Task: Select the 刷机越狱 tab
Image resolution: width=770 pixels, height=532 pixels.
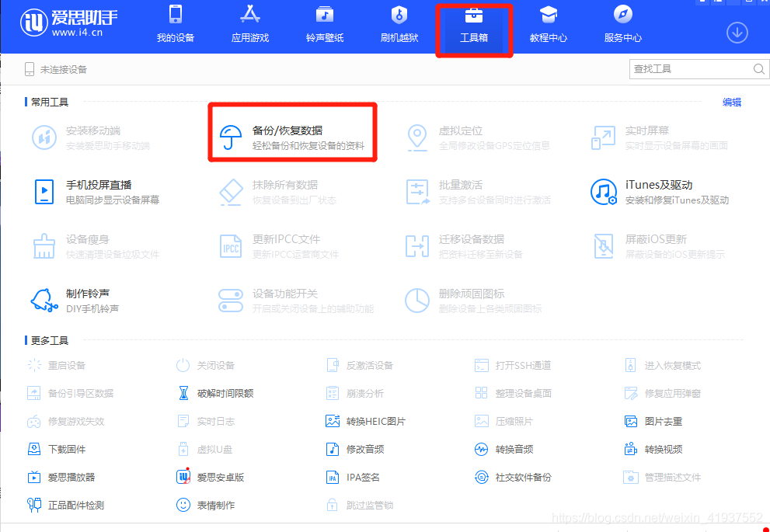Action: pos(399,25)
